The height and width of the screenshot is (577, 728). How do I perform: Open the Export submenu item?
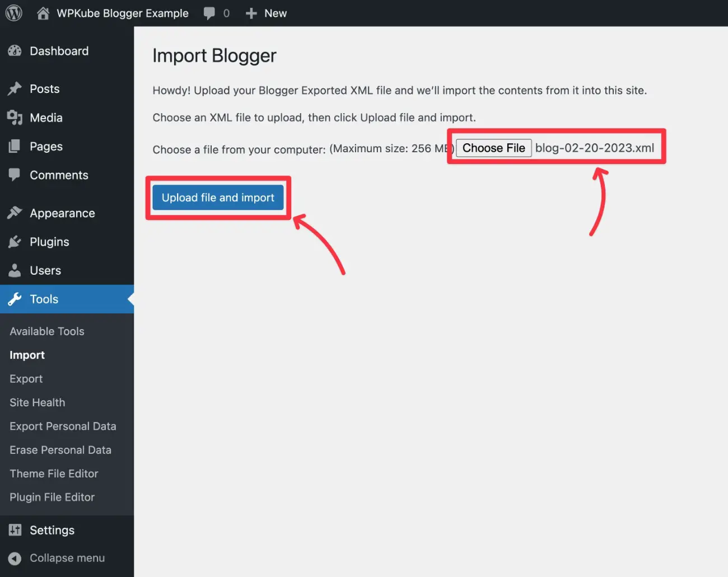click(26, 379)
